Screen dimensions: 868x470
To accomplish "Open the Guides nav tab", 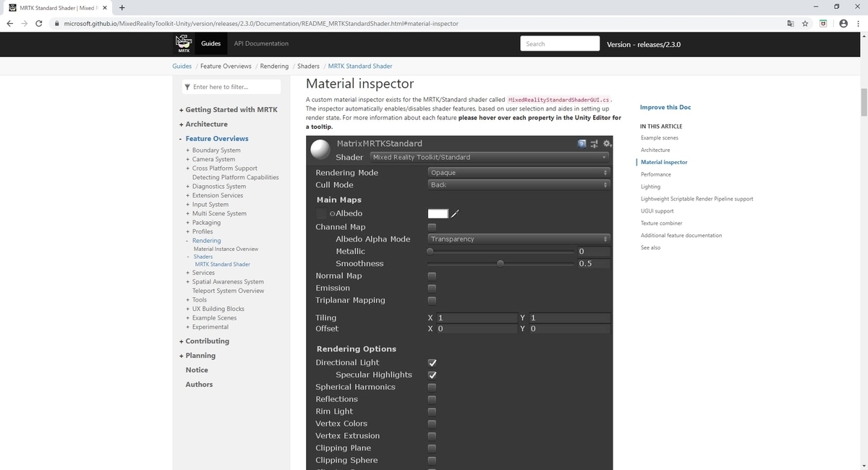I will click(210, 43).
